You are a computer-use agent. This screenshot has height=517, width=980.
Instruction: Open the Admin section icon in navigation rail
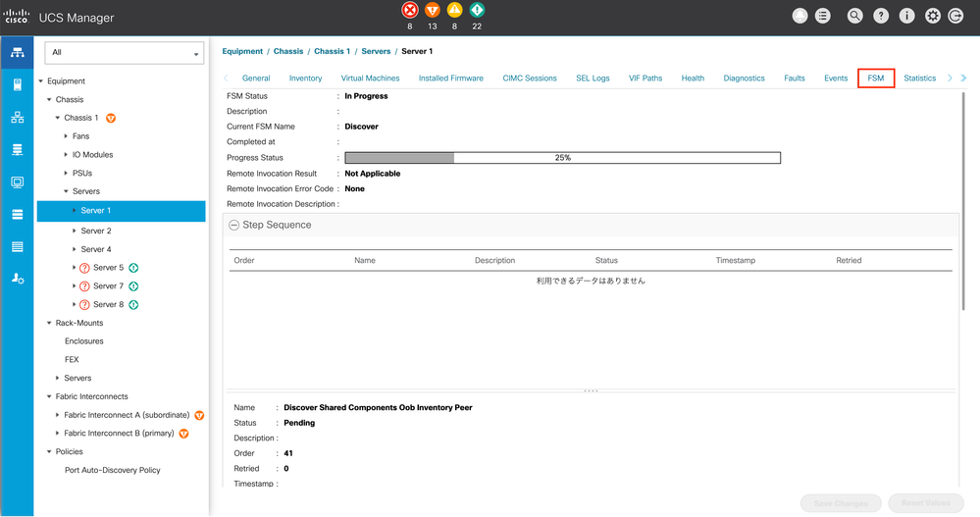[x=17, y=279]
